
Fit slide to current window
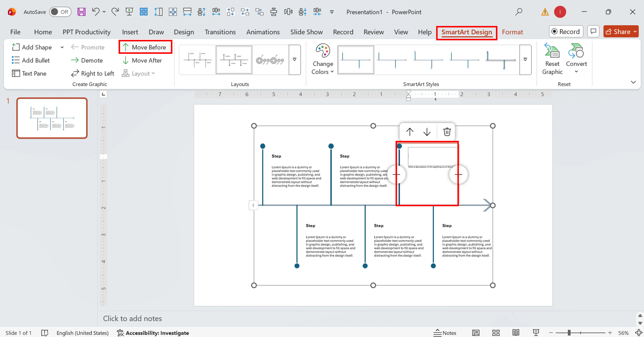point(639,333)
